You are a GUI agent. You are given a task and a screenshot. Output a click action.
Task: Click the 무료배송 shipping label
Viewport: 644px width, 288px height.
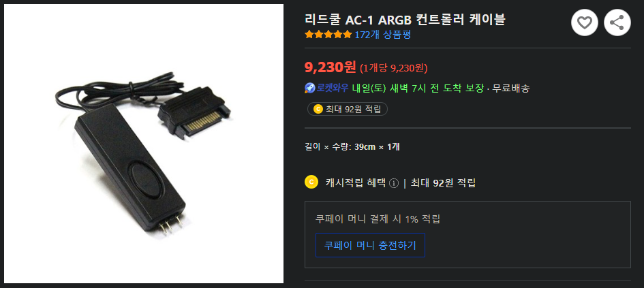(511, 89)
